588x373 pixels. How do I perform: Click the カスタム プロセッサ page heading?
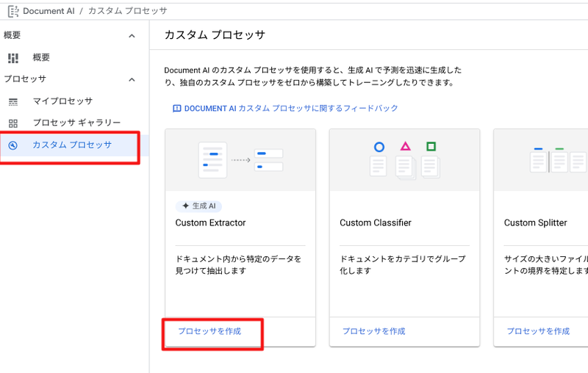point(215,35)
